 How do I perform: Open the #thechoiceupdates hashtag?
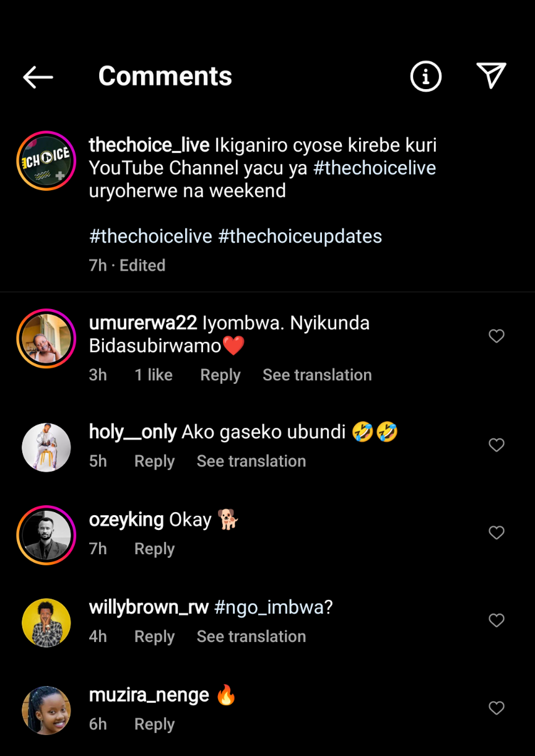pyautogui.click(x=300, y=237)
